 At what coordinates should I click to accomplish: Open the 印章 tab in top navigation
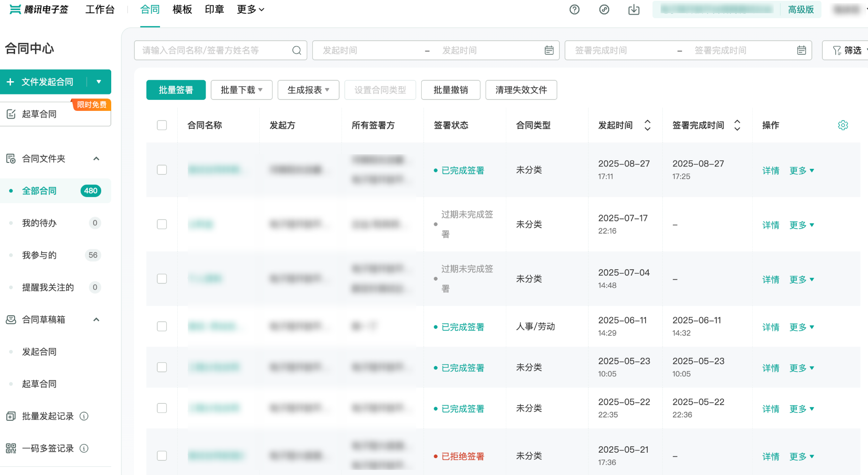pyautogui.click(x=214, y=10)
